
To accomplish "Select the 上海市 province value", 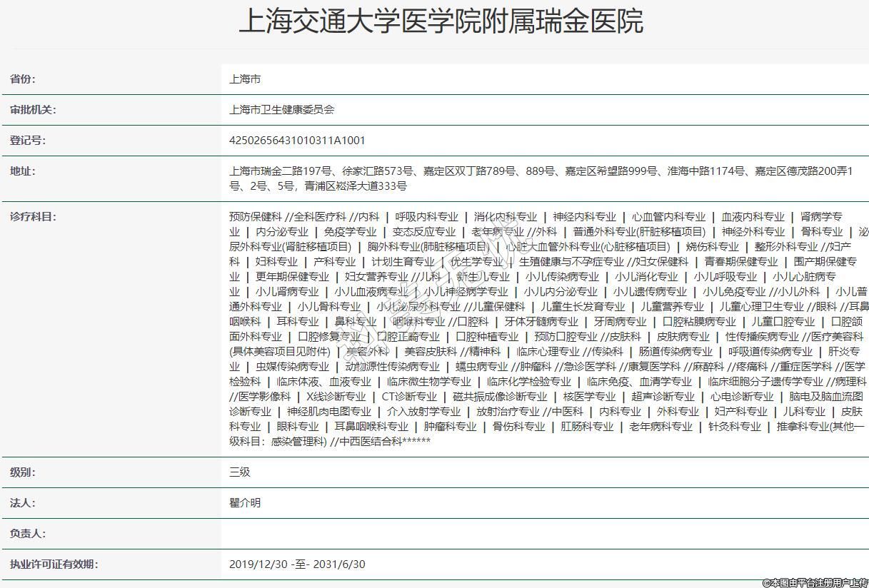I will click(x=245, y=79).
